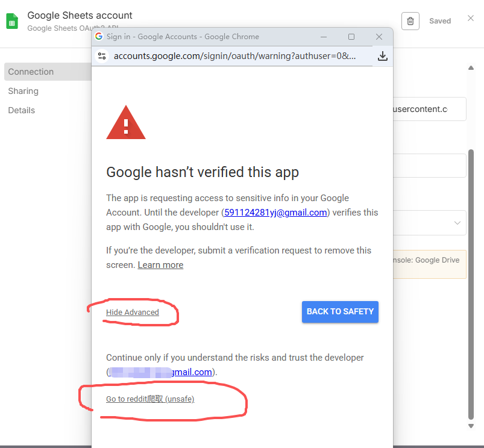Open the Details tab
484x448 pixels.
tap(22, 110)
